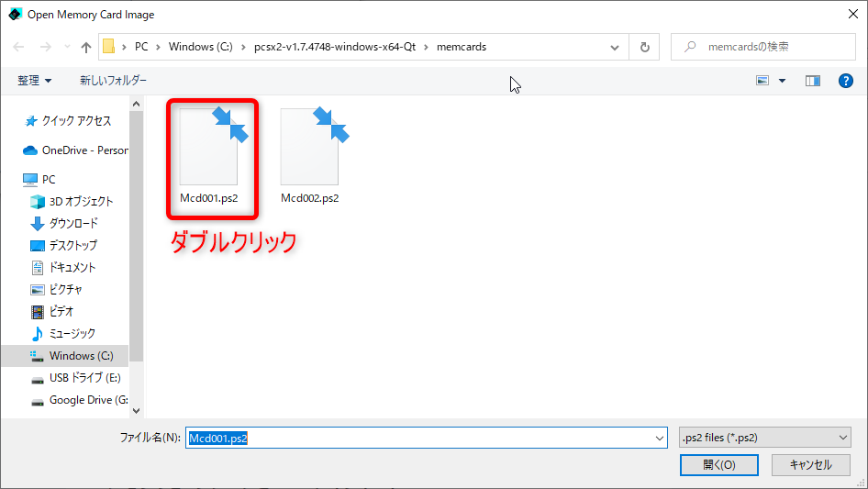Open クイック アクセス in sidebar
This screenshot has width=868, height=489.
[x=76, y=121]
